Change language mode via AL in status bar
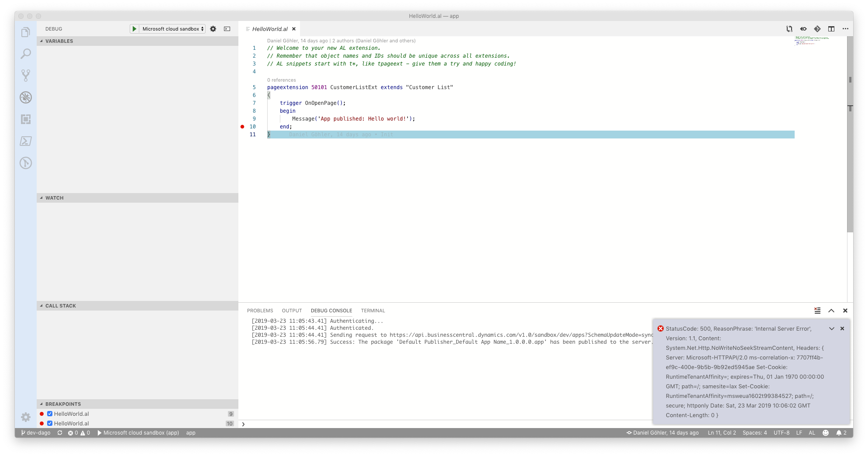The width and height of the screenshot is (868, 456). pyautogui.click(x=812, y=433)
